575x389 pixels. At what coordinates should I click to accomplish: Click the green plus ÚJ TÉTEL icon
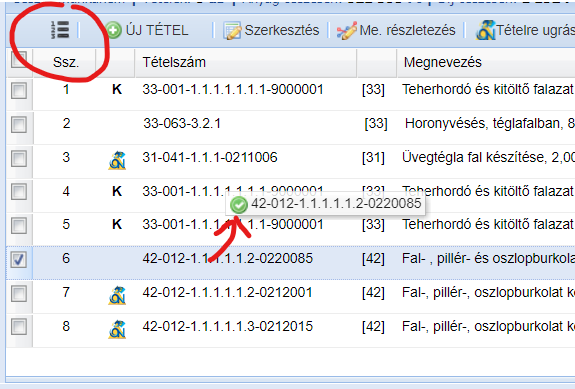(113, 30)
